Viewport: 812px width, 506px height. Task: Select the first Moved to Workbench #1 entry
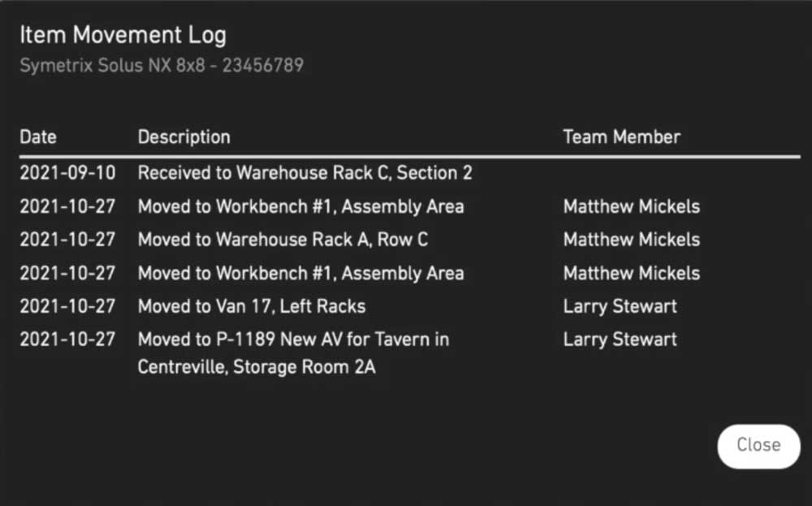tap(300, 206)
